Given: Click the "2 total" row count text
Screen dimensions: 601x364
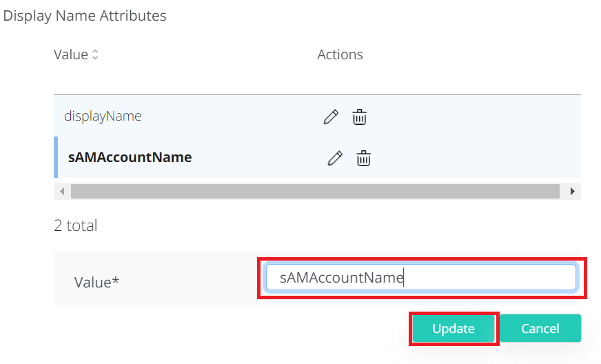Looking at the screenshot, I should coord(75,225).
